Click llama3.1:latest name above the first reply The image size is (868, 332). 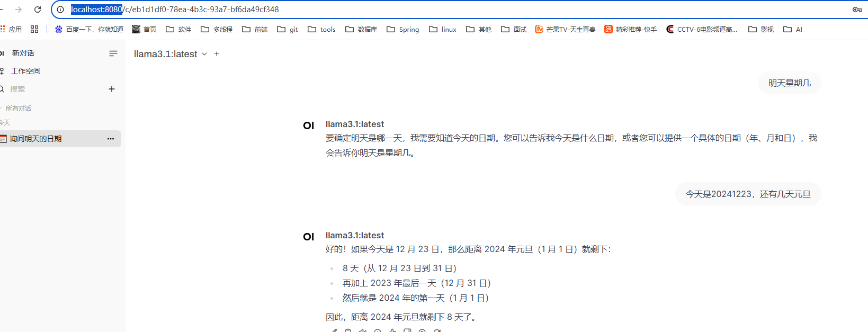pyautogui.click(x=355, y=124)
